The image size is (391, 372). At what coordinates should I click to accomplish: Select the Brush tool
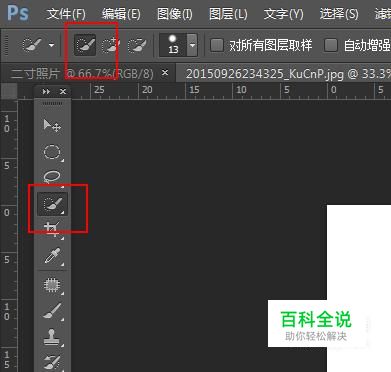(52, 311)
